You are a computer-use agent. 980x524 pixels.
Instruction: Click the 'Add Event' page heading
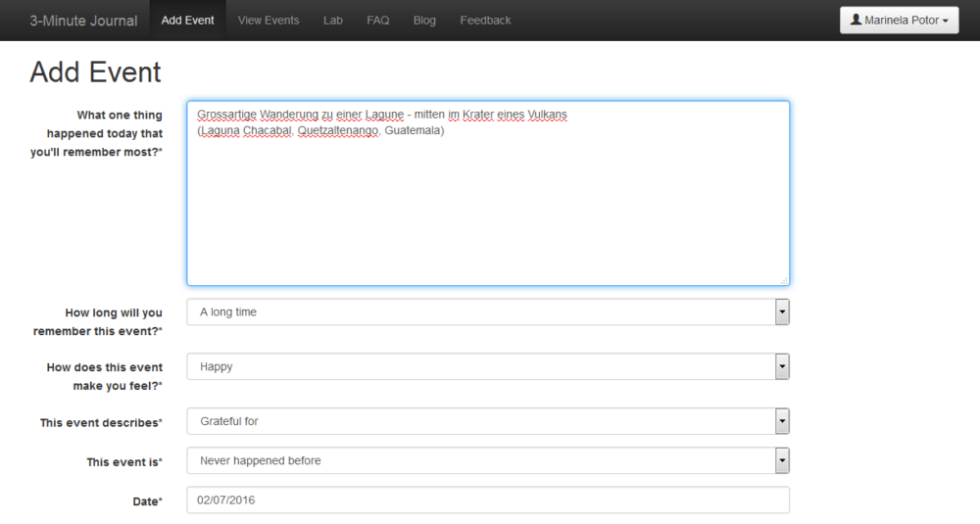95,71
